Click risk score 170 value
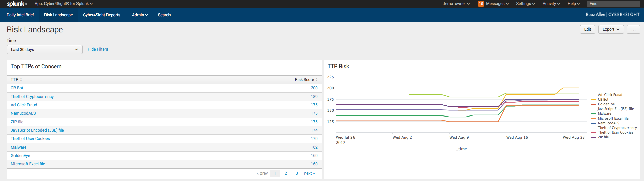644x181 pixels. click(314, 139)
